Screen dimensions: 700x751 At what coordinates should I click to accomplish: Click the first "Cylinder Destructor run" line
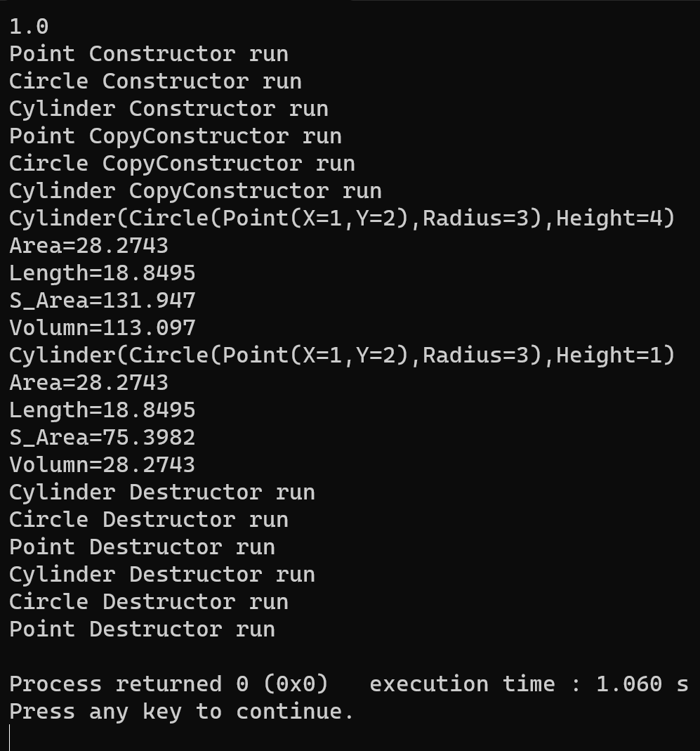coord(161,492)
